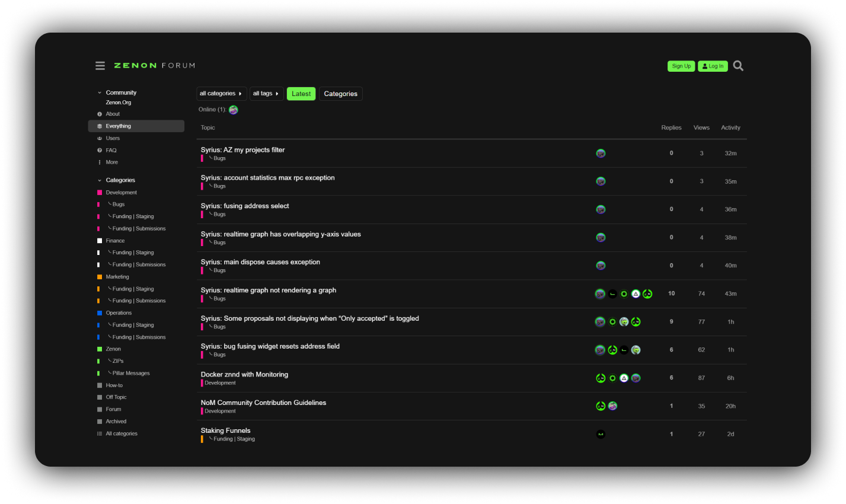The image size is (846, 504).
Task: Click the Users icon in sidebar
Action: click(x=100, y=138)
